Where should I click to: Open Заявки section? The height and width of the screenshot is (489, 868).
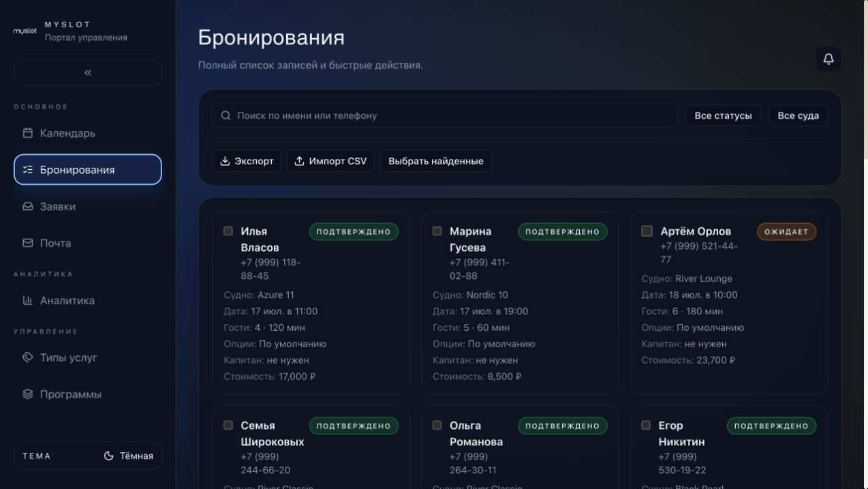click(x=88, y=207)
